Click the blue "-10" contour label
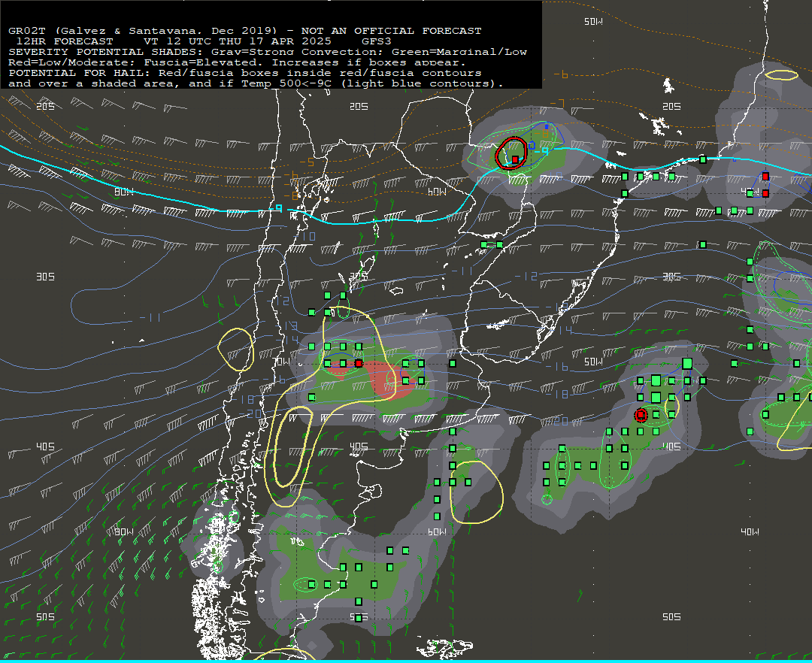 click(x=305, y=237)
